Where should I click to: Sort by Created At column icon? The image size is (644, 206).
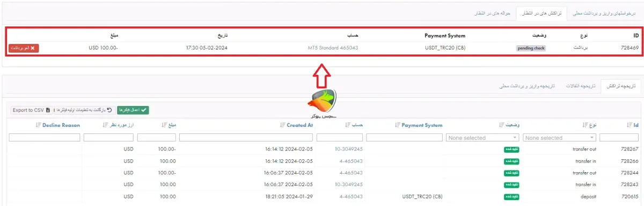pyautogui.click(x=283, y=125)
